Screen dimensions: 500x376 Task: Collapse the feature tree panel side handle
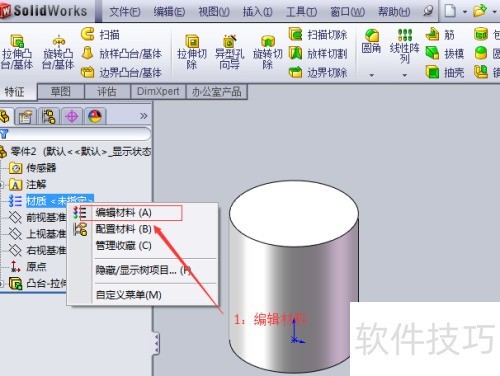[156, 343]
